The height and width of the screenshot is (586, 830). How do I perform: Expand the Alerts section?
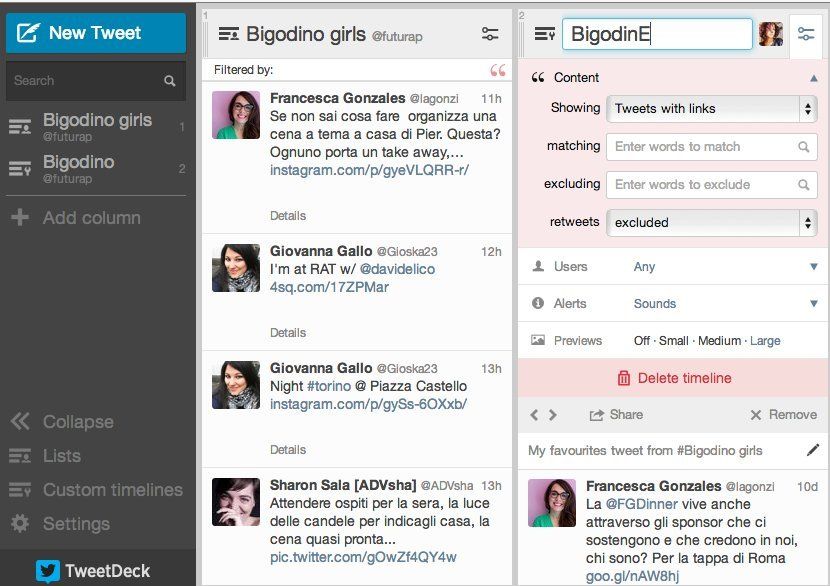814,304
